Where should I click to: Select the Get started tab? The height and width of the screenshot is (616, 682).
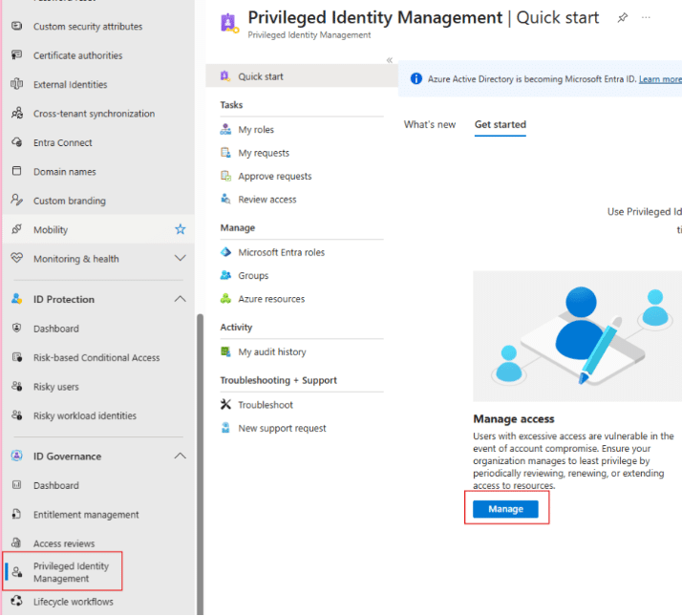[x=500, y=124]
